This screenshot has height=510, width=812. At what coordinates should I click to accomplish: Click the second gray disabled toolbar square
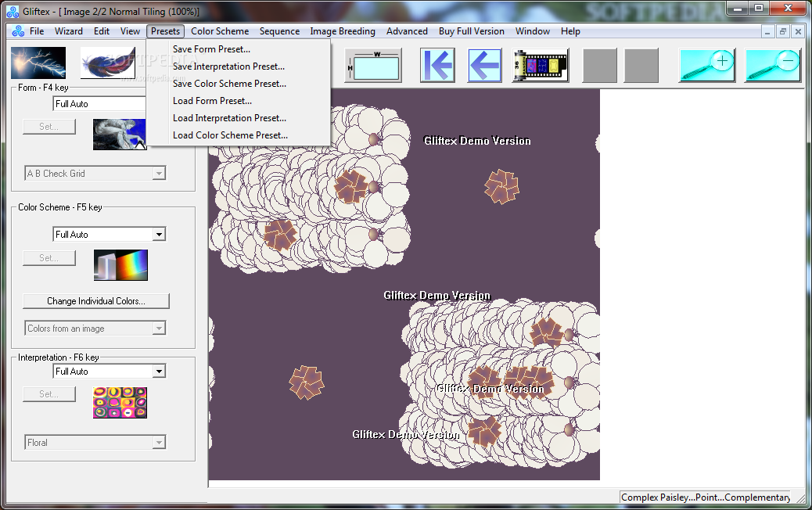[641, 65]
